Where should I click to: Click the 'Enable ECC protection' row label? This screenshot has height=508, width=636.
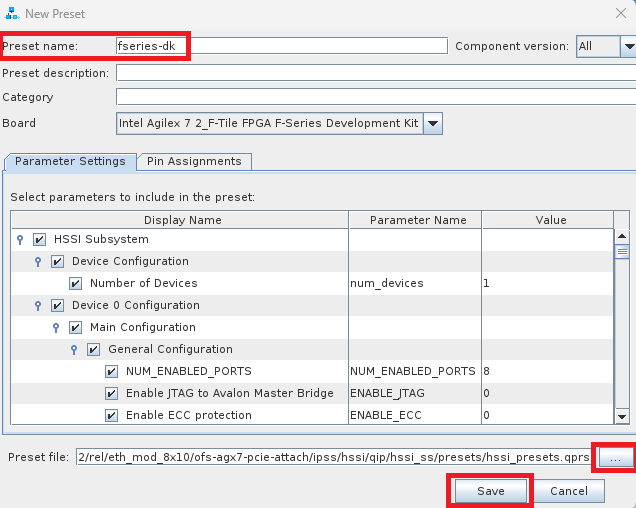(x=189, y=415)
